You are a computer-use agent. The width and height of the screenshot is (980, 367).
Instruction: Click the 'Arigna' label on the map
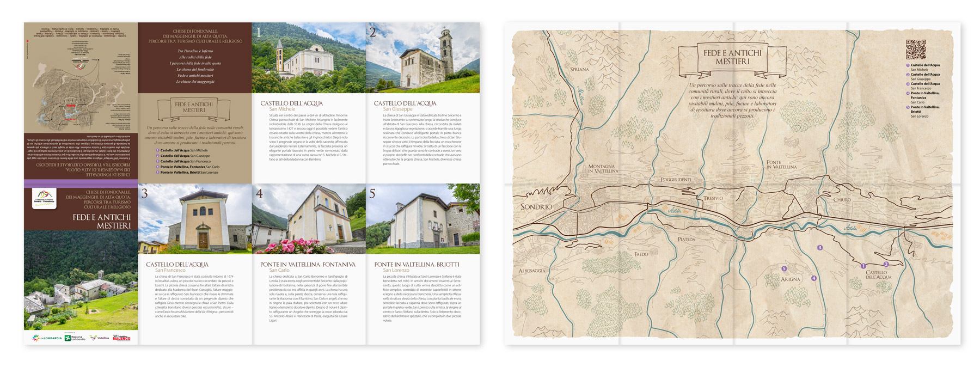point(791,279)
